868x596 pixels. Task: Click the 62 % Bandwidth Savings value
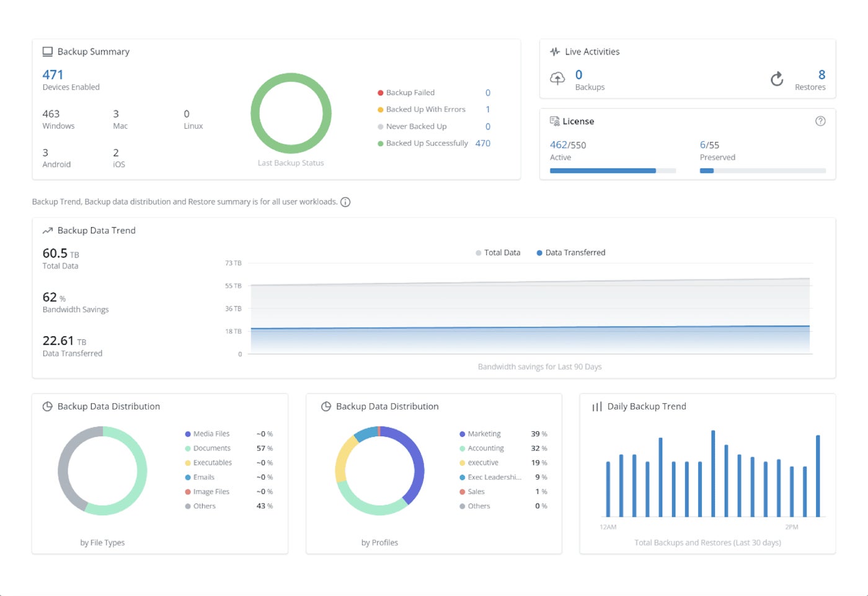tap(54, 297)
